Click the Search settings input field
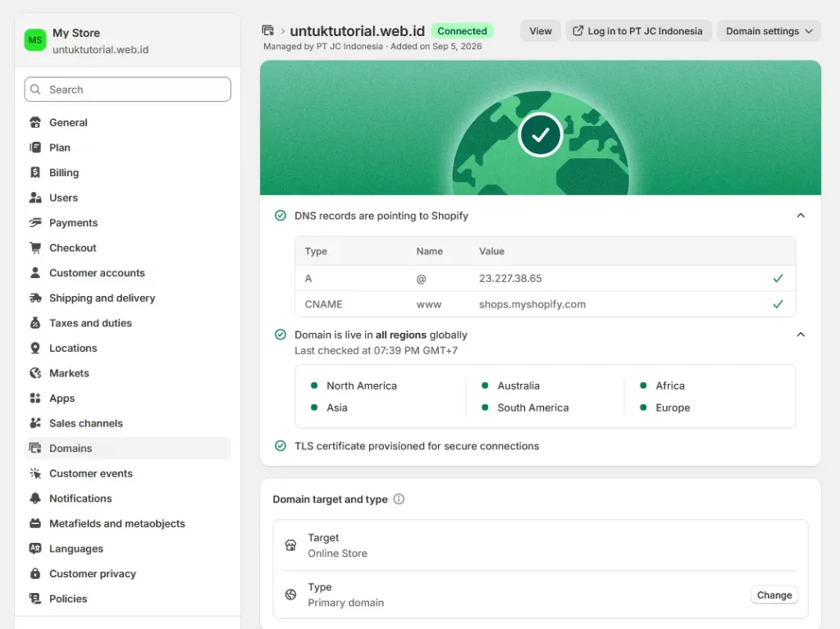The width and height of the screenshot is (840, 629). pyautogui.click(x=127, y=89)
